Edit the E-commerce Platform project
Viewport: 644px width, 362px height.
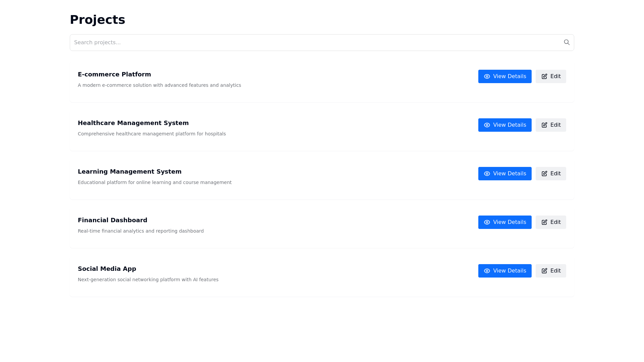(x=551, y=76)
